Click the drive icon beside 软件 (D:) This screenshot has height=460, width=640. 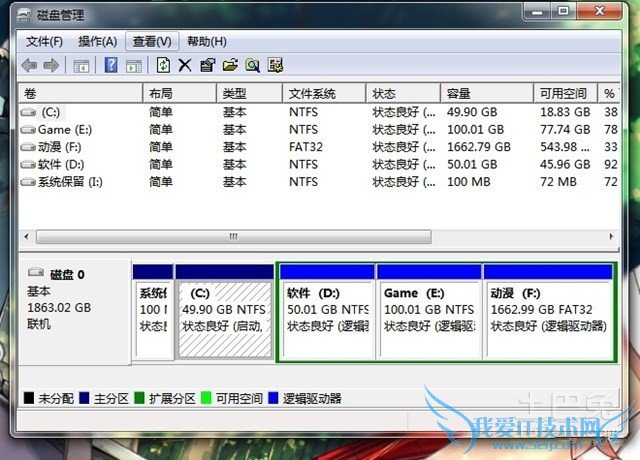28,164
